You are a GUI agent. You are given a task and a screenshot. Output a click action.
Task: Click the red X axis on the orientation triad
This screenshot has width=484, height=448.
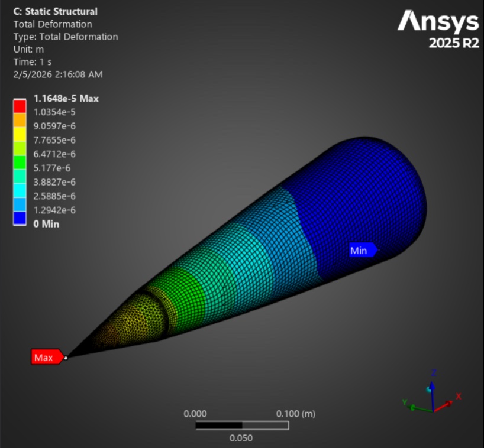point(448,404)
